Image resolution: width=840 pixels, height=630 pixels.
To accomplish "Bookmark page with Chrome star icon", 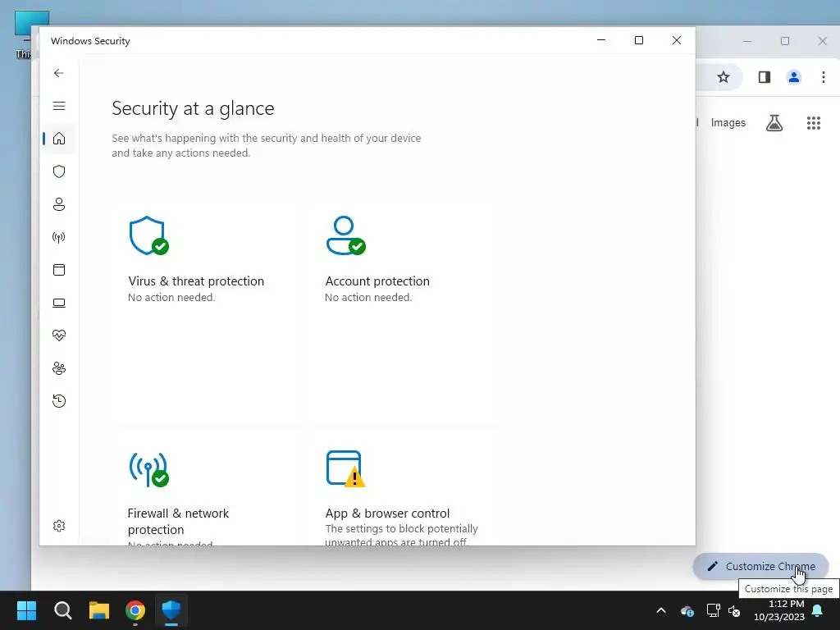I will [724, 77].
